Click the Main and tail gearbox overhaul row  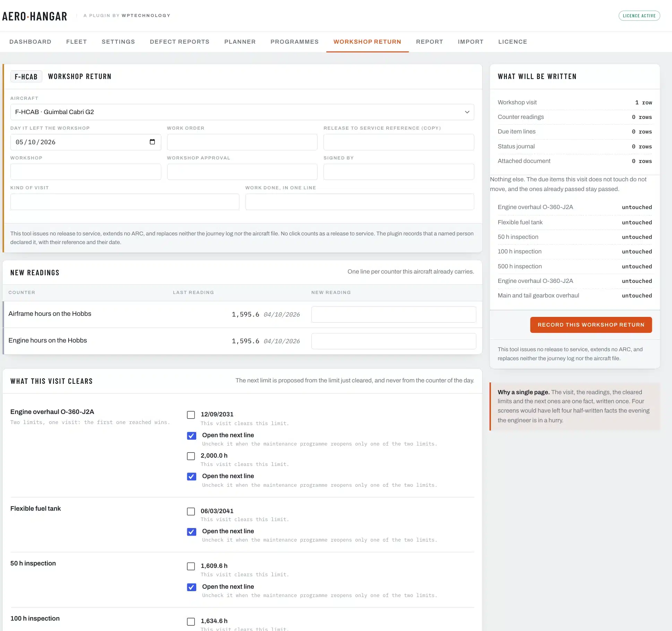[575, 295]
